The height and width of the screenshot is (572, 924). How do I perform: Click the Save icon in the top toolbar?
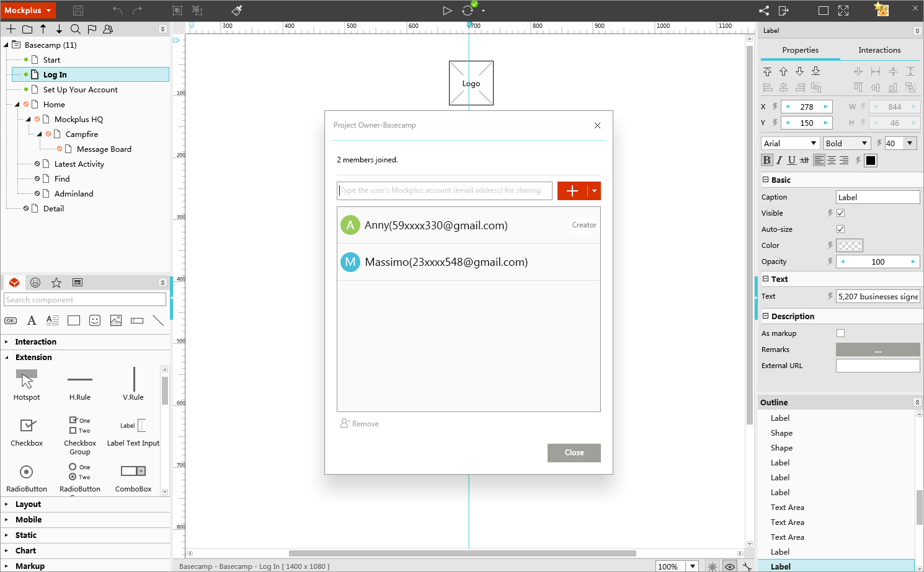coord(78,11)
